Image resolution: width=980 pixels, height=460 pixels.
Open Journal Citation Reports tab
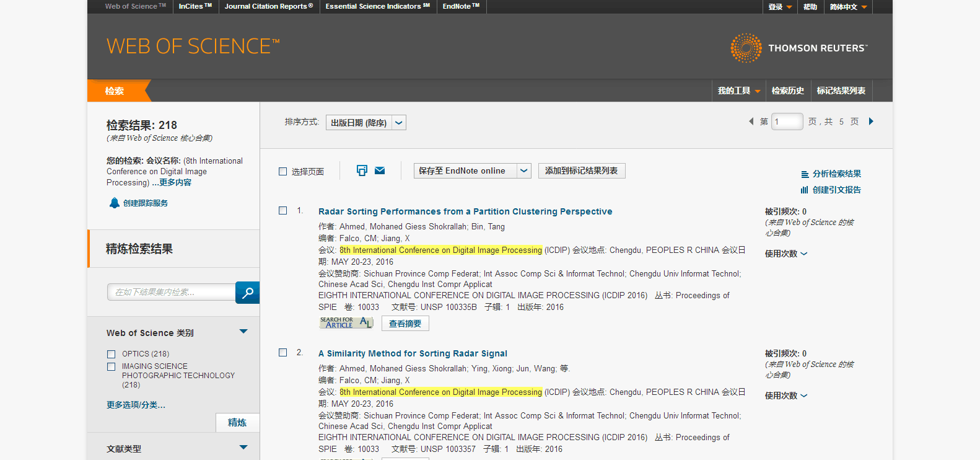(x=269, y=6)
